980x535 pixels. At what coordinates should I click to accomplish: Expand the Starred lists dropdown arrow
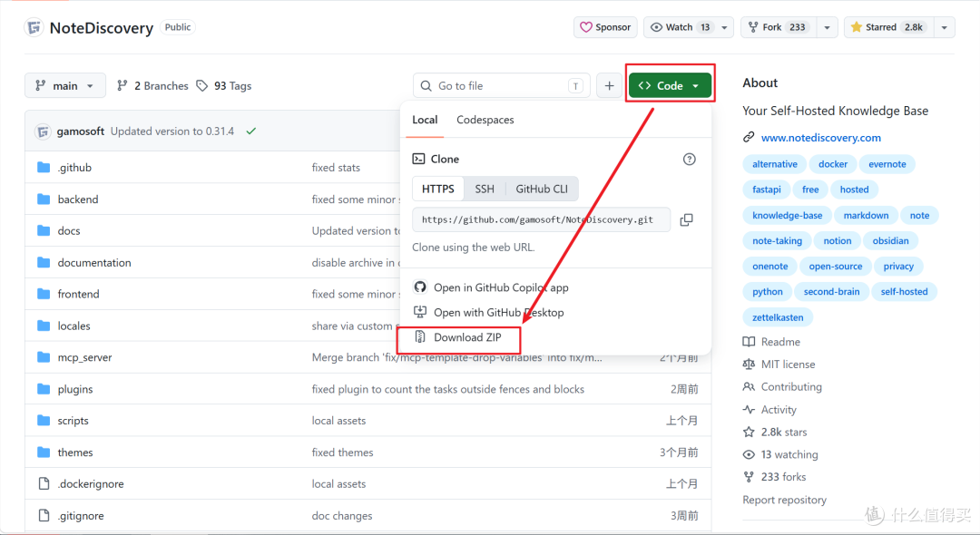[945, 27]
